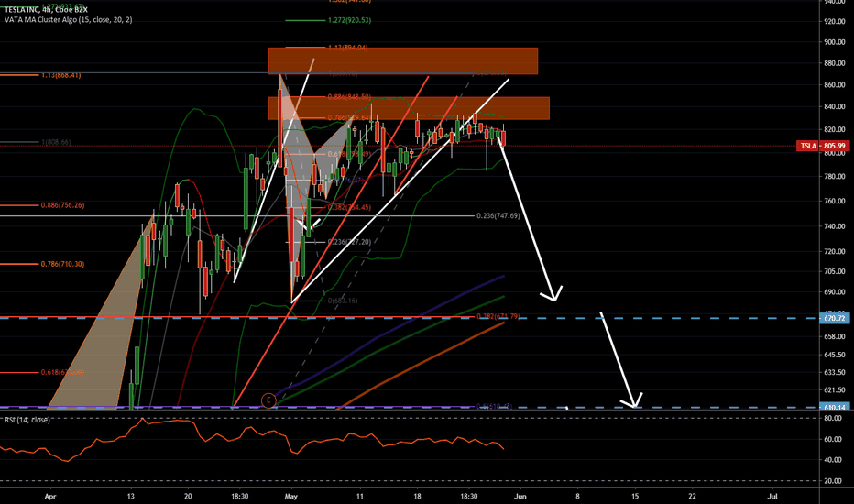Click the RSI 80.00 scale label
Screen dimensions: 854x504
[835, 419]
